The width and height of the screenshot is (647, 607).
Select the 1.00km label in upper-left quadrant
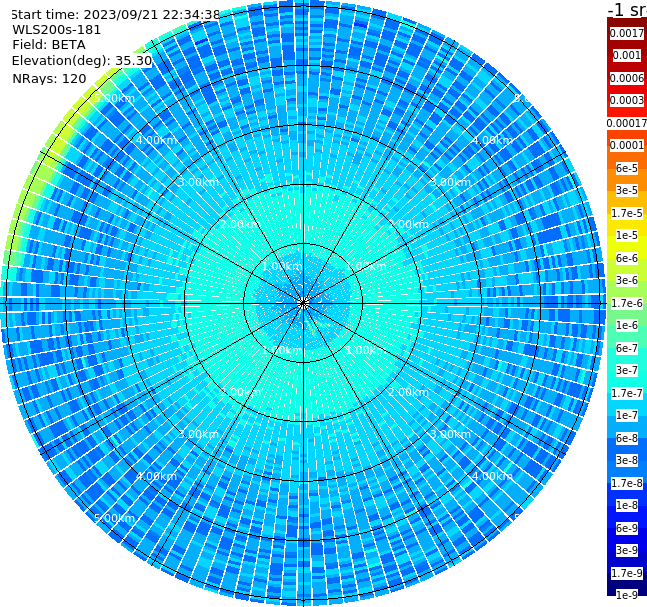[282, 266]
